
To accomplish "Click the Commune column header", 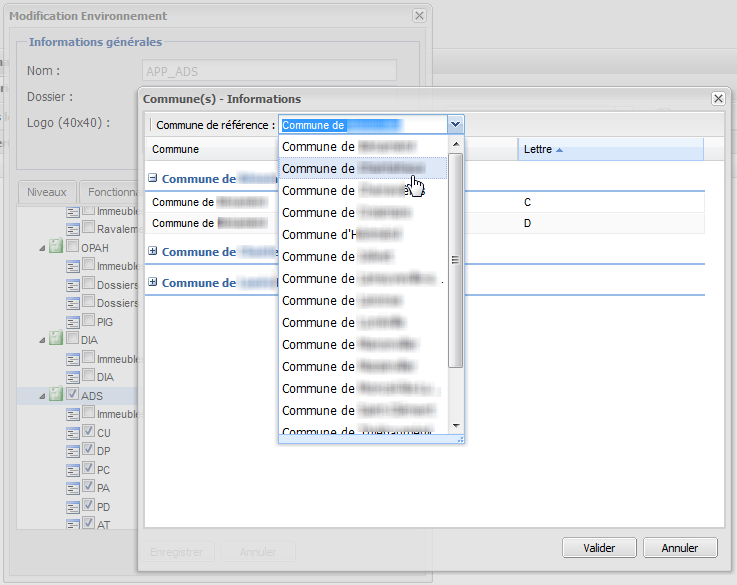I will (212, 149).
